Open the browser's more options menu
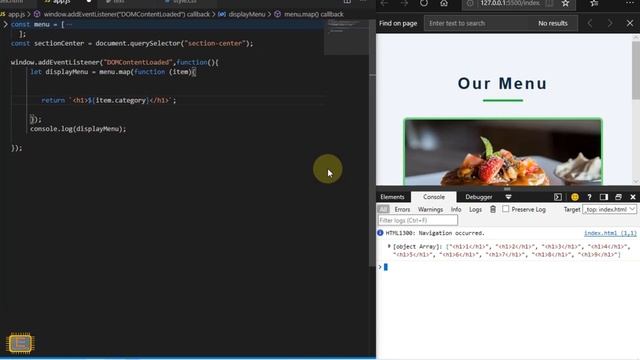 630,3
